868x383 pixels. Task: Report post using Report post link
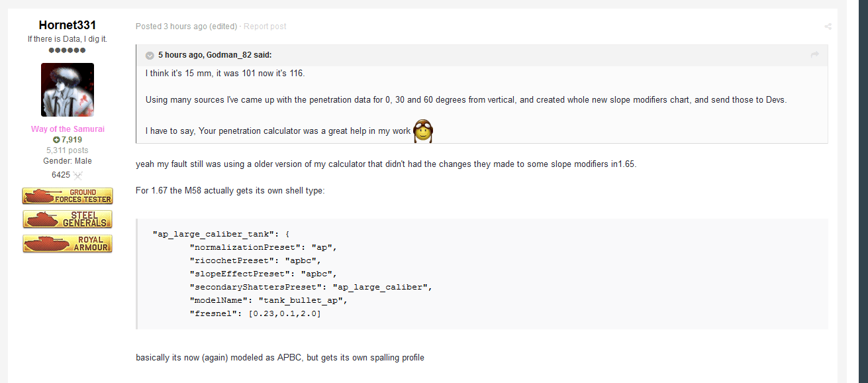tap(265, 27)
